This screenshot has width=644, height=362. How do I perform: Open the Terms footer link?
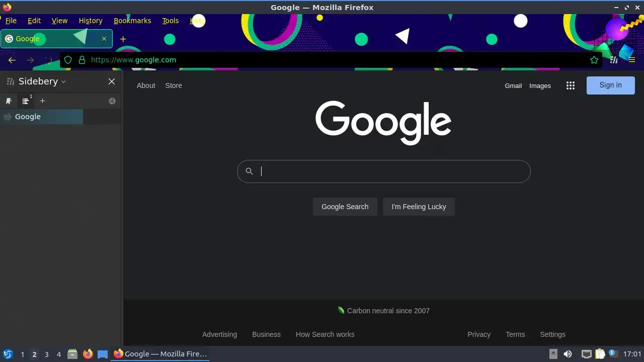[515, 334]
